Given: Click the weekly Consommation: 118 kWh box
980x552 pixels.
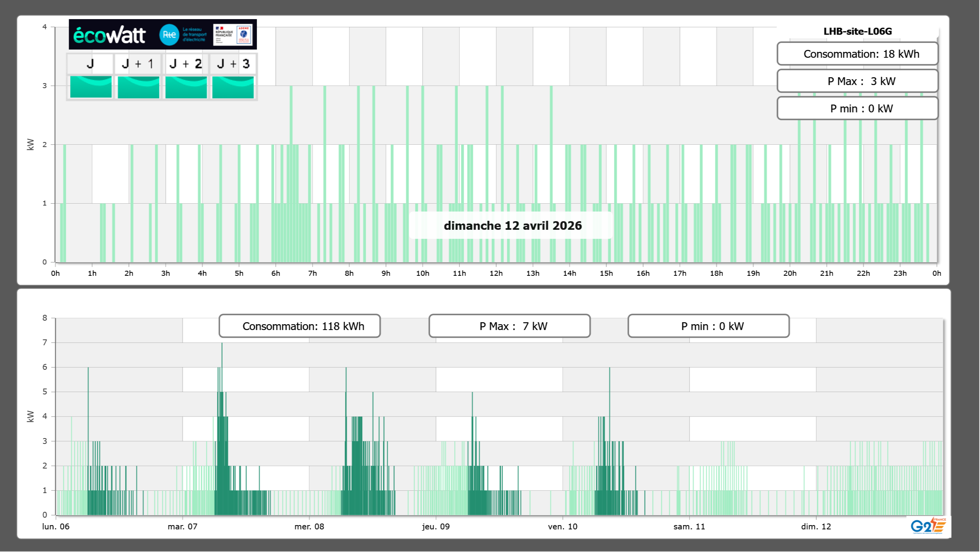Looking at the screenshot, I should 299,326.
